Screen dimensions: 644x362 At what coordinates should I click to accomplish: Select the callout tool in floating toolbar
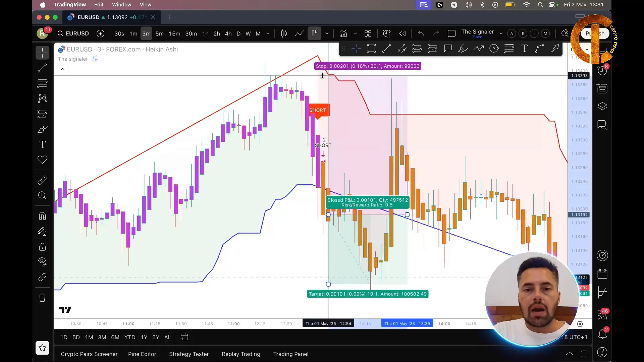tap(448, 49)
